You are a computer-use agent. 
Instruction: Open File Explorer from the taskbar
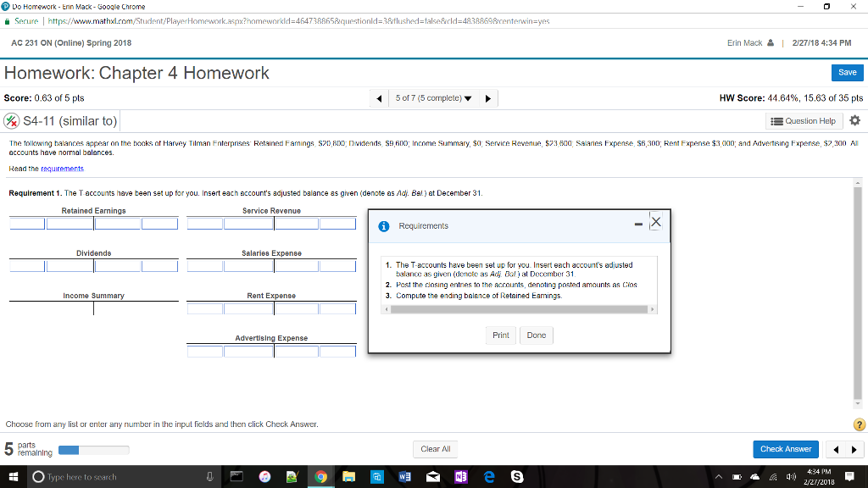pyautogui.click(x=348, y=476)
